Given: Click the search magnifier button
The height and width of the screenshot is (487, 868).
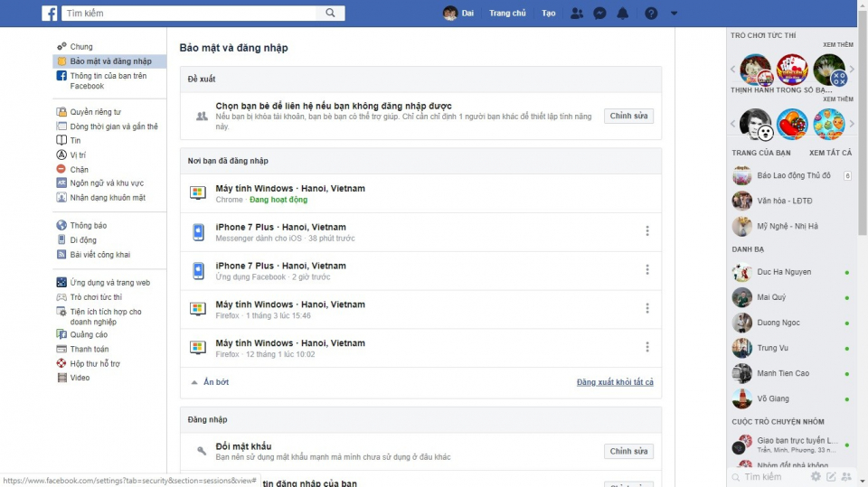Looking at the screenshot, I should coord(331,14).
